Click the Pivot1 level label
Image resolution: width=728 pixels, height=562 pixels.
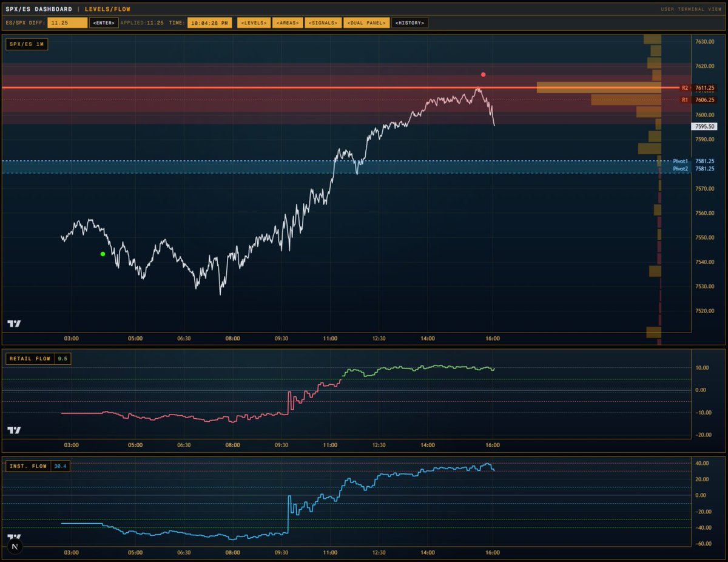tap(680, 161)
